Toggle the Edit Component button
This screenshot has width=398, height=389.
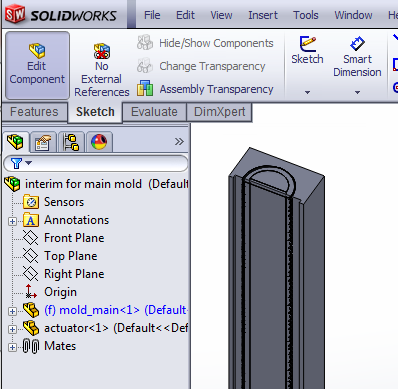37,65
